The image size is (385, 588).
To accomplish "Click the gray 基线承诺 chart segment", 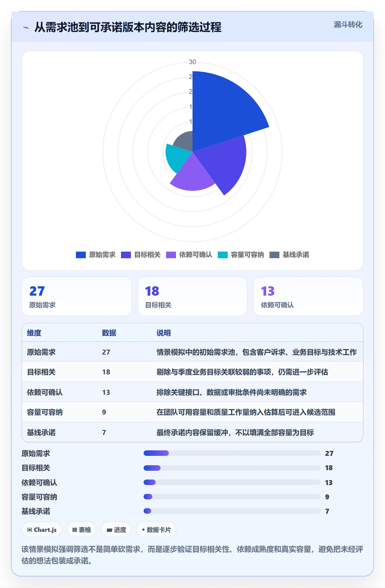I will coord(185,142).
